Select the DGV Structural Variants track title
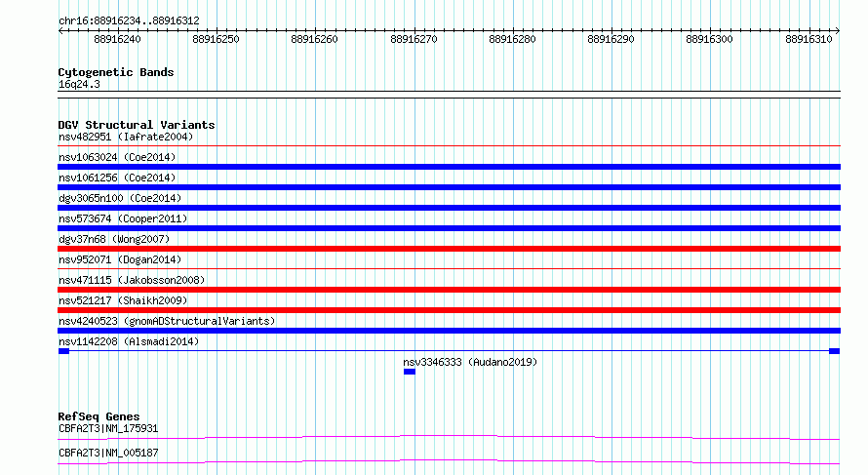This screenshot has height=475, width=868. pyautogui.click(x=137, y=125)
